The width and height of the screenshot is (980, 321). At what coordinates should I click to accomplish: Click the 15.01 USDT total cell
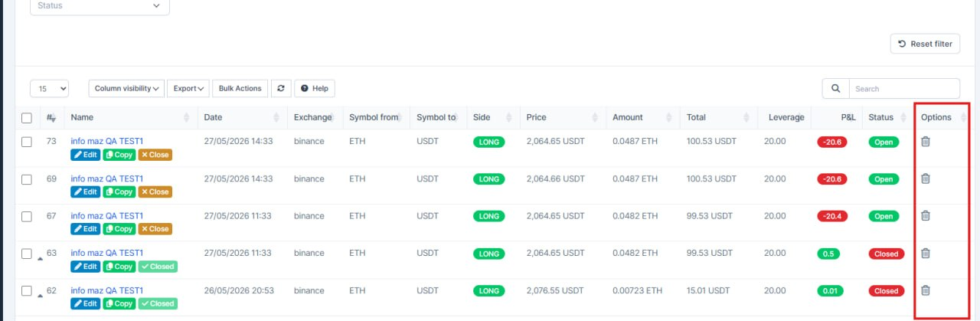[x=707, y=290]
